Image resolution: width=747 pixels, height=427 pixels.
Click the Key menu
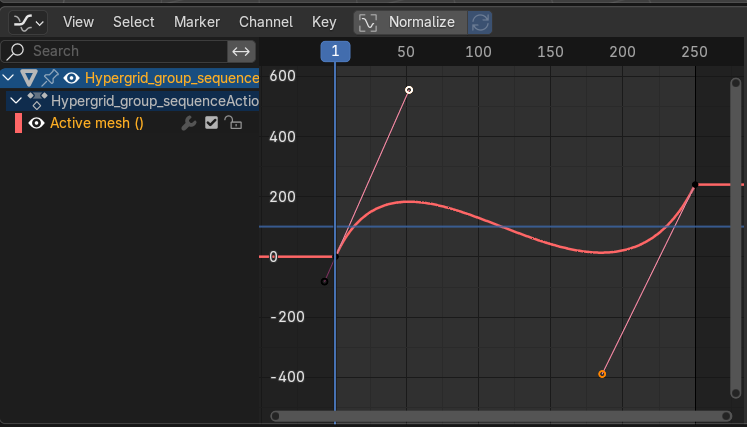point(324,22)
